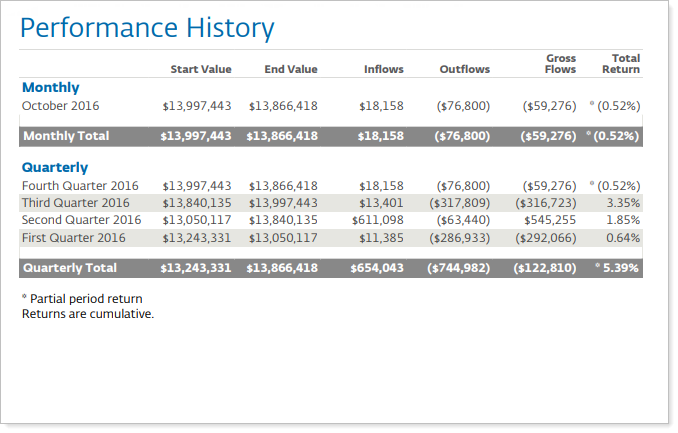Viewport: 678px width, 433px height.
Task: Select the October 2016 row label
Action: click(61, 105)
